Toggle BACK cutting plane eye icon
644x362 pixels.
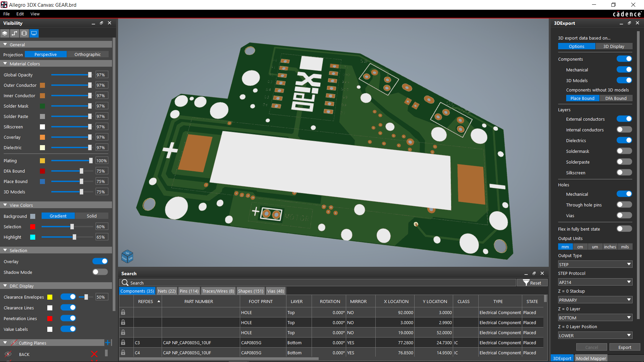pyautogui.click(x=8, y=354)
